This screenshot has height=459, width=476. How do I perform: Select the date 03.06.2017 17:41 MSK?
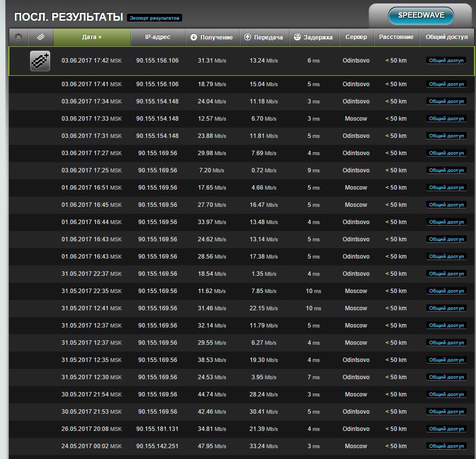92,84
